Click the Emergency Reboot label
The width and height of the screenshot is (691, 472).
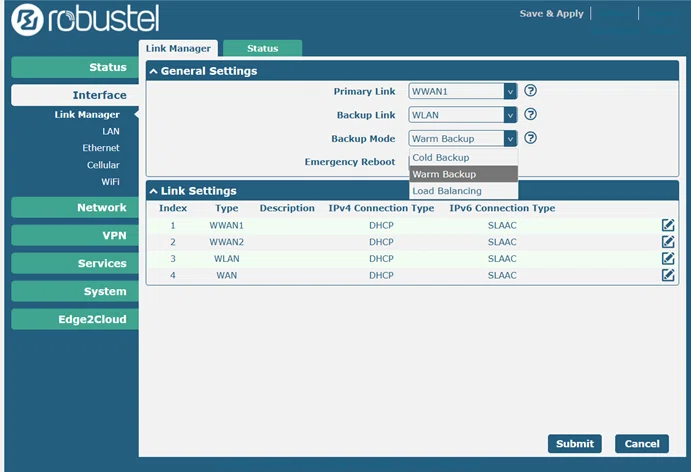coord(350,162)
